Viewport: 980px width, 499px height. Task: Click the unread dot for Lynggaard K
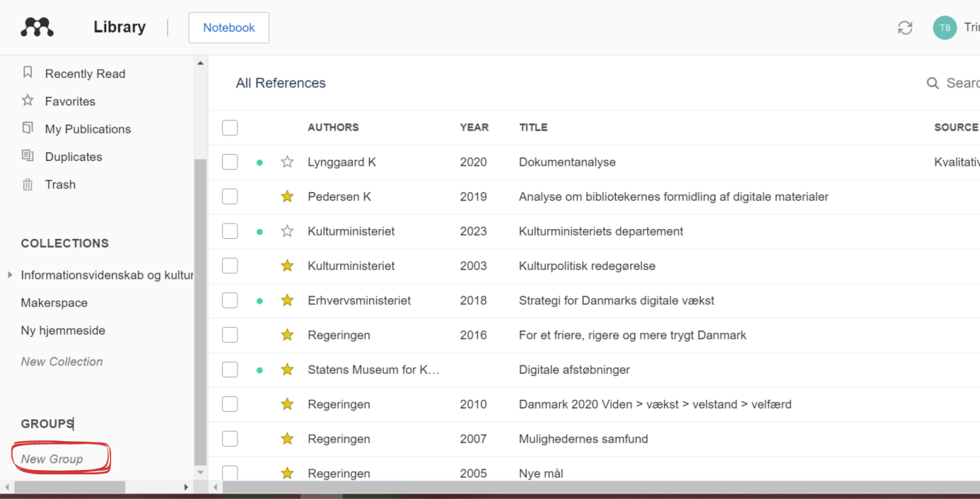point(259,163)
